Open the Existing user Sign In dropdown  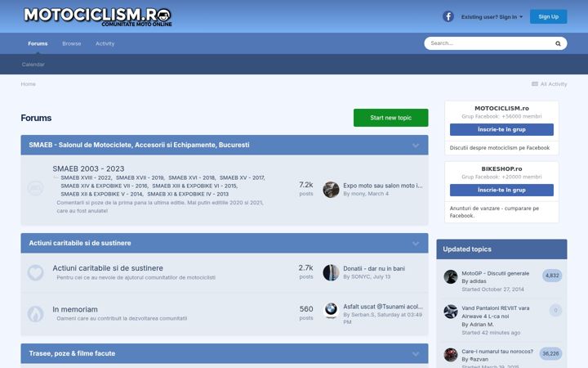point(492,17)
